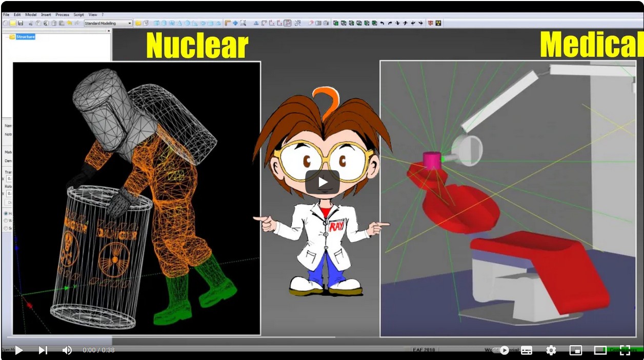
Task: Click the red icon beside the radiation symbol
Action: (430, 23)
